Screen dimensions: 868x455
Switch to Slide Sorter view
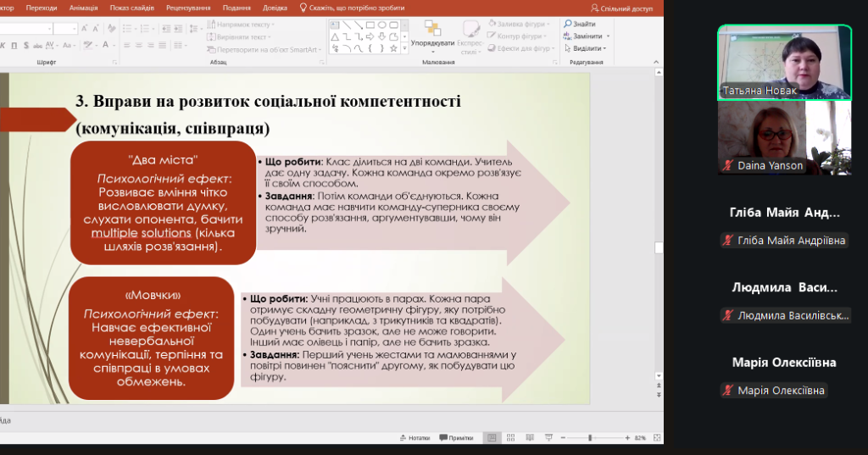(509, 438)
